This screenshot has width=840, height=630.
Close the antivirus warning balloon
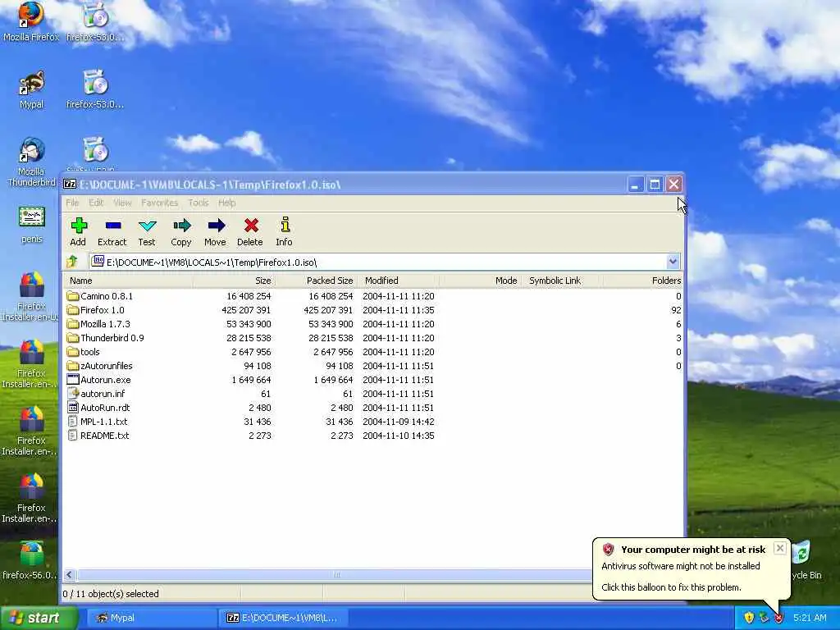780,548
